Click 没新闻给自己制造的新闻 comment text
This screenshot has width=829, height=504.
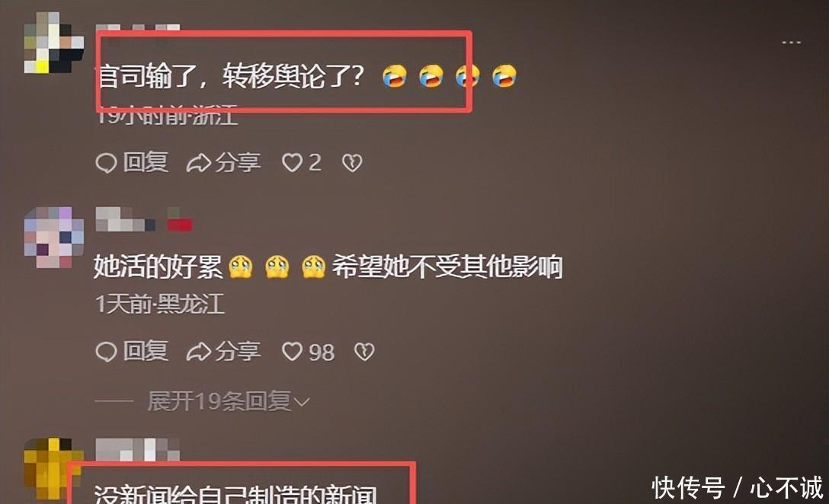pos(235,493)
